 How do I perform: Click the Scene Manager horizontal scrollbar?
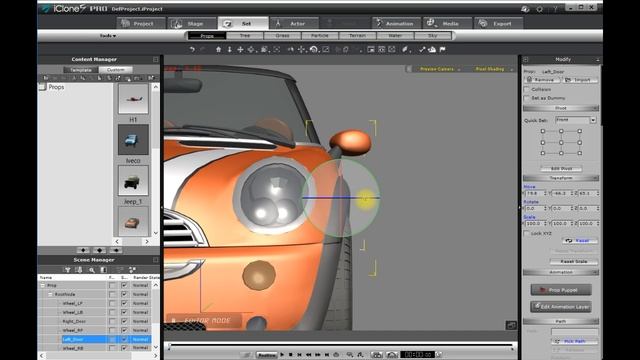pyautogui.click(x=98, y=356)
